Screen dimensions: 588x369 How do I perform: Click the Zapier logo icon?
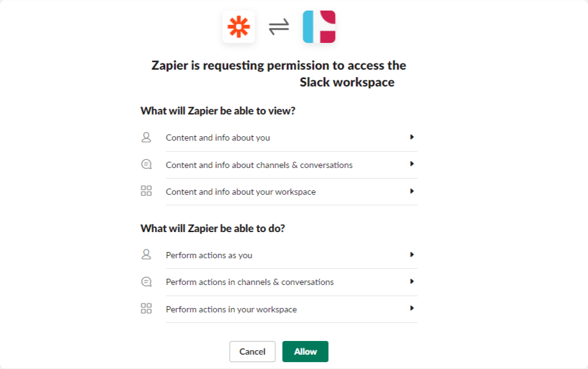coord(239,27)
